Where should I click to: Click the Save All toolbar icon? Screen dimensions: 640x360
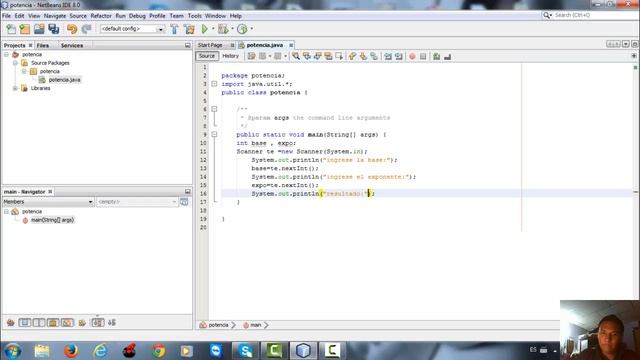coord(53,29)
